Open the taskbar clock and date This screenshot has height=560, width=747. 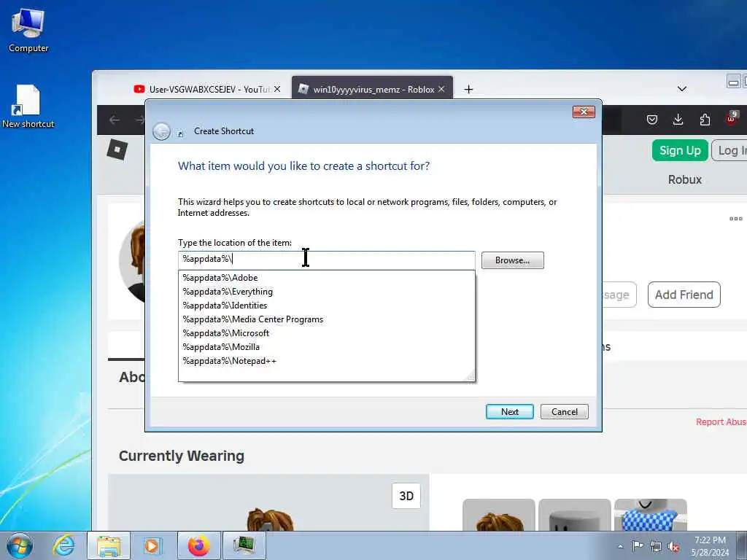[x=710, y=546]
